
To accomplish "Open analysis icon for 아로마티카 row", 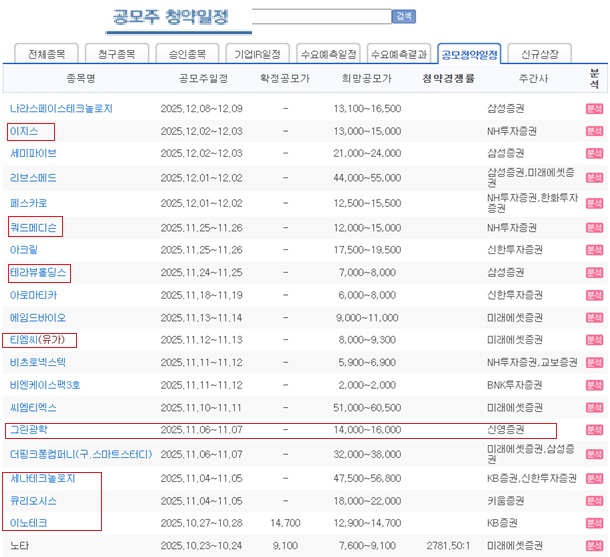I will tap(594, 295).
